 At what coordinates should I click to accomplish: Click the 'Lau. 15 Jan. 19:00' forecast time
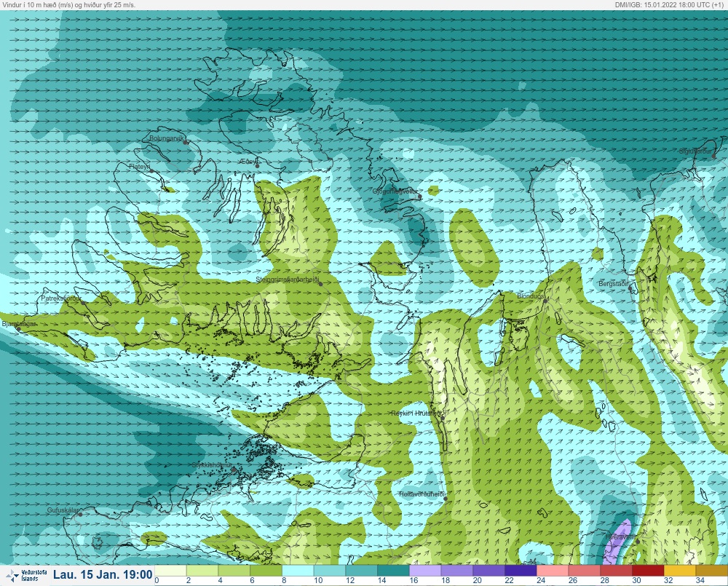103,575
